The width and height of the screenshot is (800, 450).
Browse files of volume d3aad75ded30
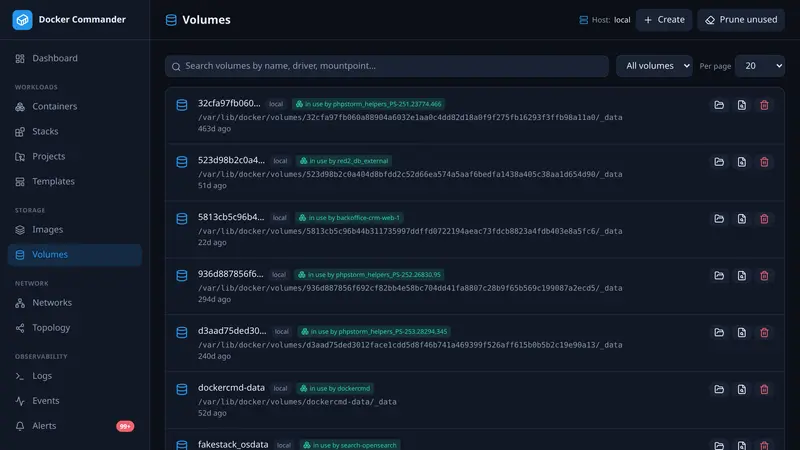pos(719,333)
